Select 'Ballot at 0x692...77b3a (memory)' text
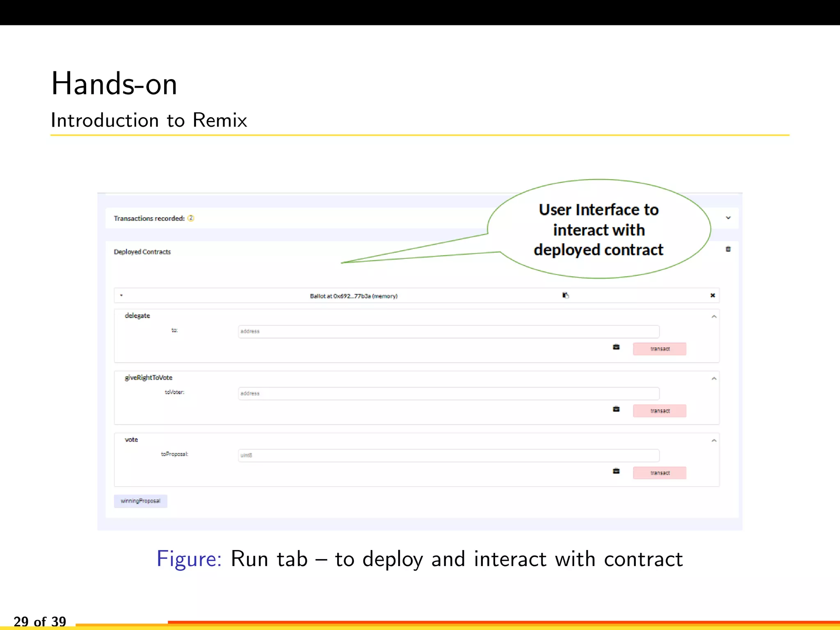The height and width of the screenshot is (630, 840). 354,296
